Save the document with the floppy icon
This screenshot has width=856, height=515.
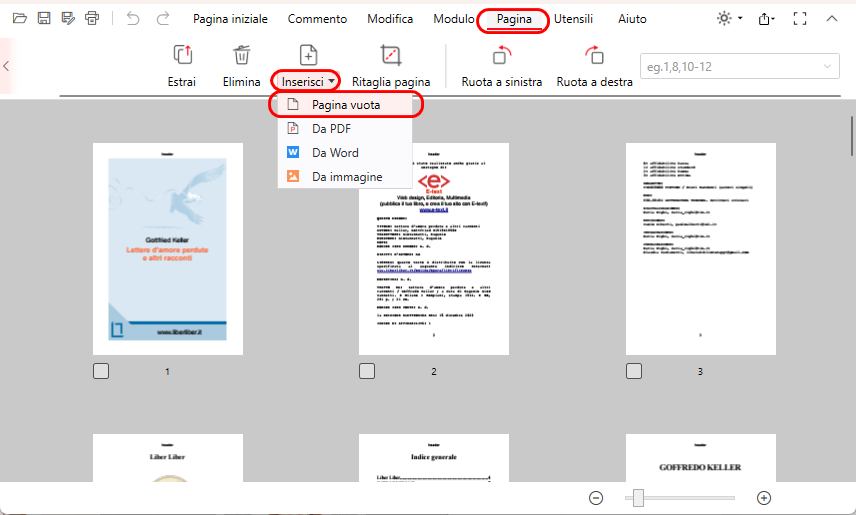click(44, 19)
